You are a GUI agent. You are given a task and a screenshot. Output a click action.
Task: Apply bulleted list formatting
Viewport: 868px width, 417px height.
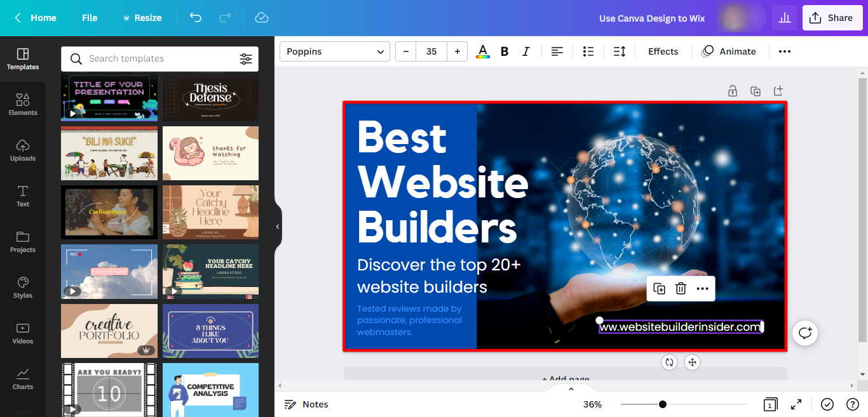coord(588,51)
